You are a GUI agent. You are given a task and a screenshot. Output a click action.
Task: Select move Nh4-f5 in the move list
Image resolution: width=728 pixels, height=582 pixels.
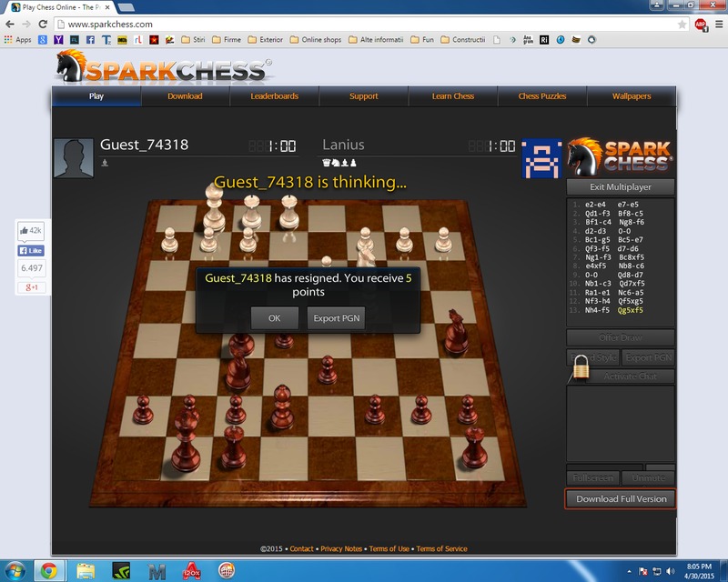pyautogui.click(x=597, y=310)
